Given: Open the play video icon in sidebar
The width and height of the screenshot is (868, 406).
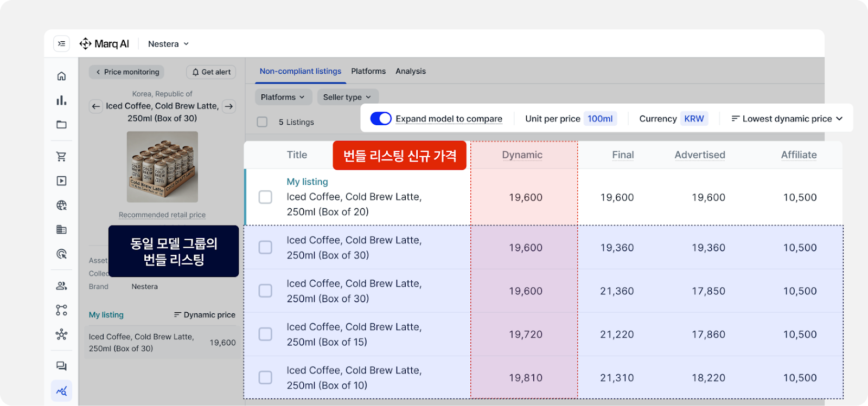Looking at the screenshot, I should coord(61,181).
